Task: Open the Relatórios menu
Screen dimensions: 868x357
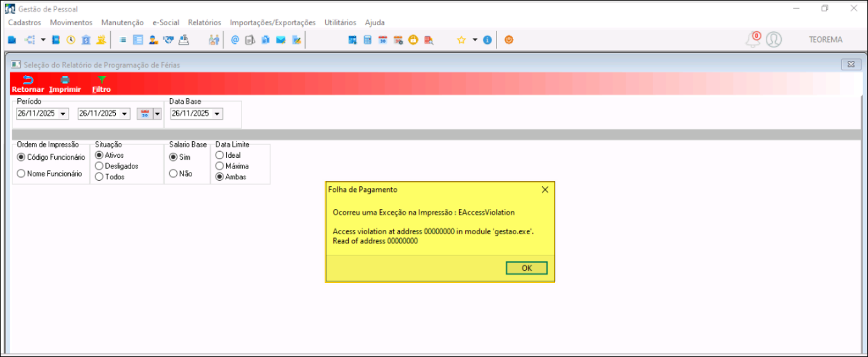Action: [205, 23]
